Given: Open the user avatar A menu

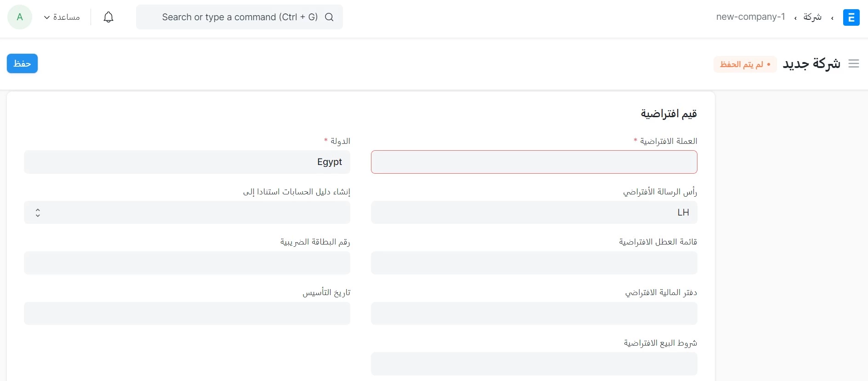Looking at the screenshot, I should [x=20, y=17].
